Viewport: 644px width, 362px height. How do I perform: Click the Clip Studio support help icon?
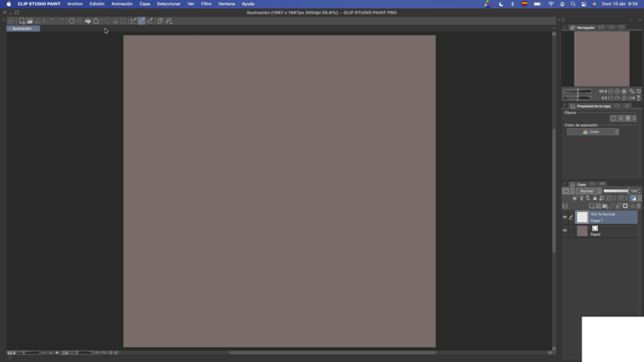coord(160,21)
